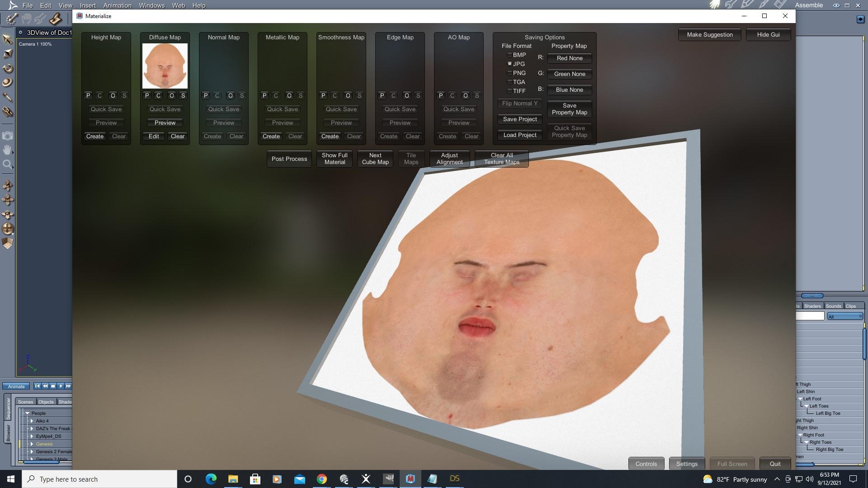Viewport: 868px width, 488px height.
Task: Open the Animation menu
Action: click(117, 5)
